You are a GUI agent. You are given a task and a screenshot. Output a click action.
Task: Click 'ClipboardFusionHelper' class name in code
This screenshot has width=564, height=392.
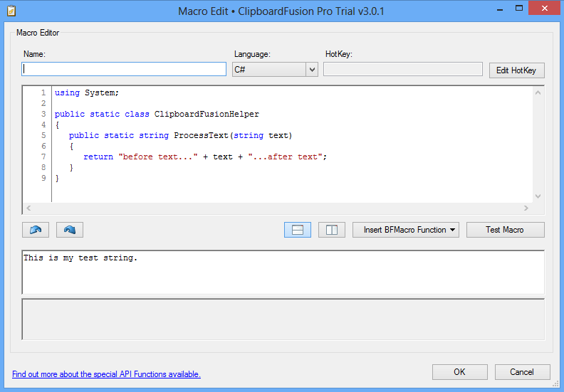[207, 115]
